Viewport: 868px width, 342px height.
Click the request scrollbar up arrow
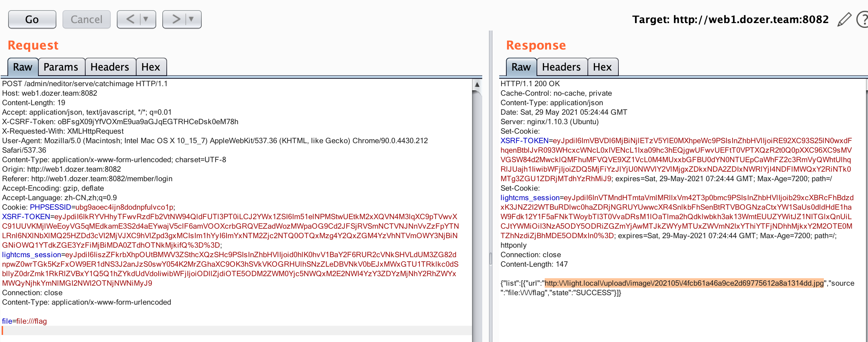477,84
